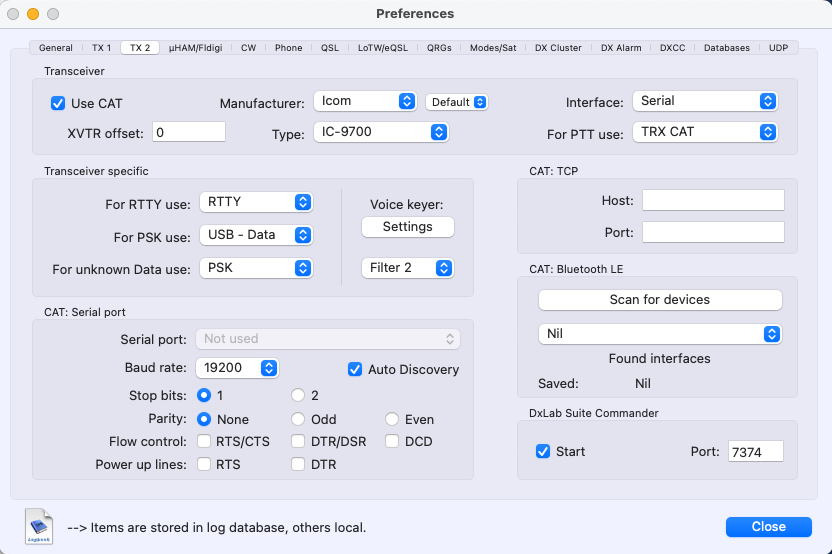Go to the LoTW/eQSL tab

click(x=383, y=47)
